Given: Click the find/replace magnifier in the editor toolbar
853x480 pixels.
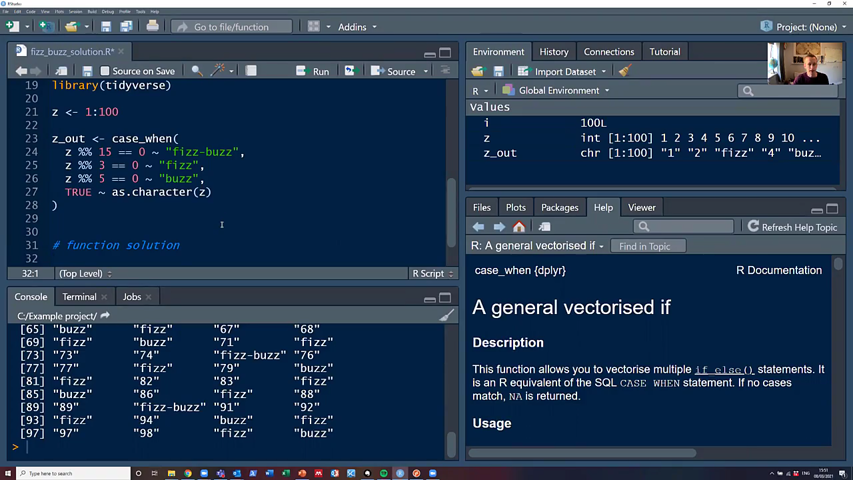Looking at the screenshot, I should coord(197,71).
